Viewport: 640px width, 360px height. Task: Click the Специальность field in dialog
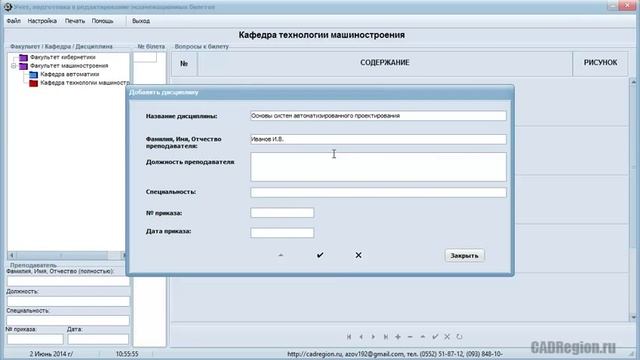[378, 192]
